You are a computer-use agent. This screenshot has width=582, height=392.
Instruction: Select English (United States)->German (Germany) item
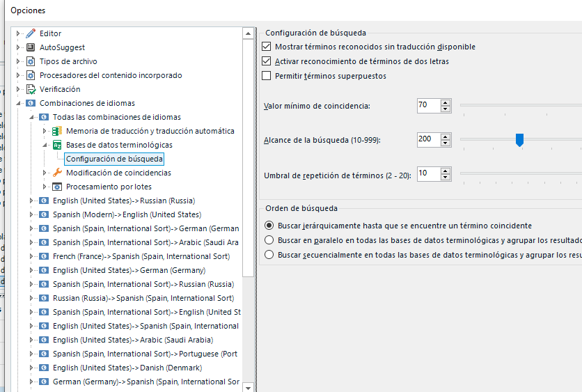(129, 270)
